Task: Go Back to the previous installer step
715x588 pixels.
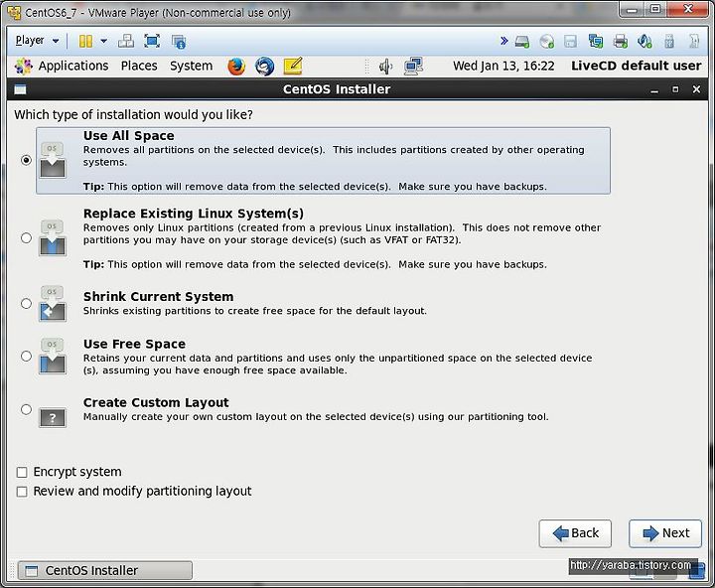Action: tap(575, 533)
